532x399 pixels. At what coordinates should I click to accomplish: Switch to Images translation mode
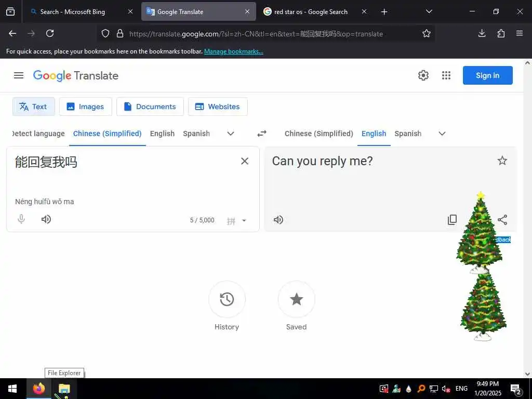(x=86, y=107)
